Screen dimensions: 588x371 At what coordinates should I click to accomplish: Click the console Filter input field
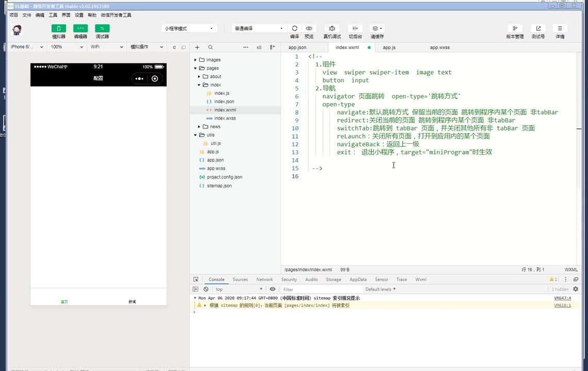(320, 290)
